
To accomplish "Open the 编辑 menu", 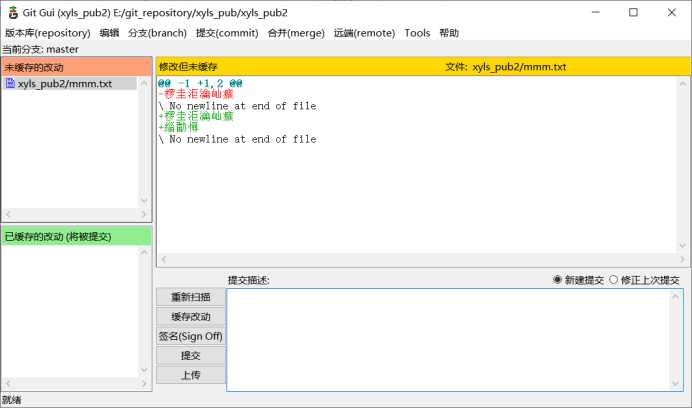I will pos(109,33).
